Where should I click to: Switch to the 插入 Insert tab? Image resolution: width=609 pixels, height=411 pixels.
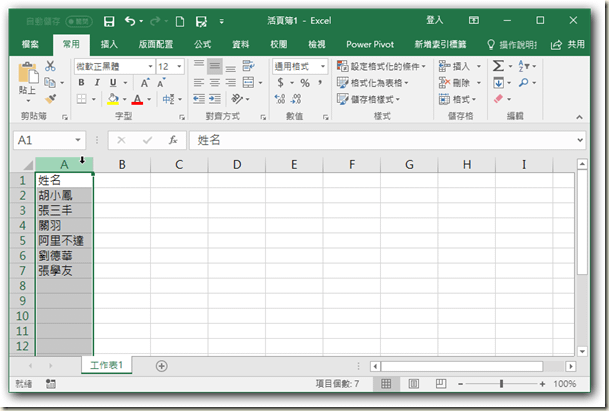(110, 45)
